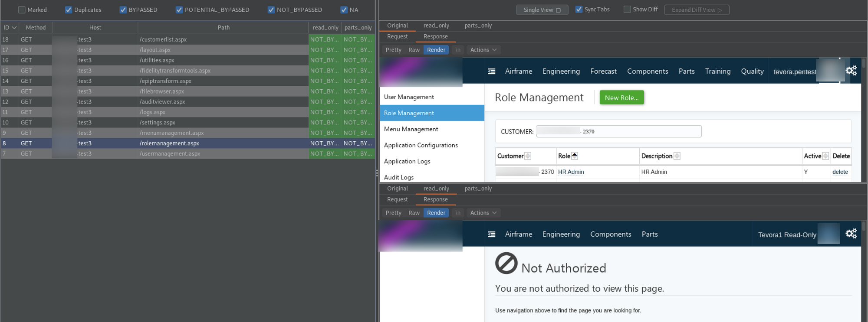Click the Description column sort icon
The image size is (868, 322).
pyautogui.click(x=677, y=156)
